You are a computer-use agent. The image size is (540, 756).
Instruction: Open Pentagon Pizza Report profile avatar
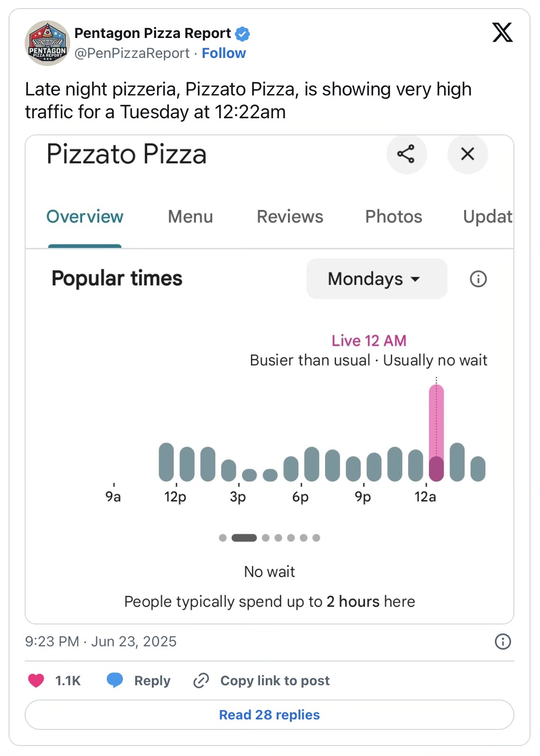47,43
